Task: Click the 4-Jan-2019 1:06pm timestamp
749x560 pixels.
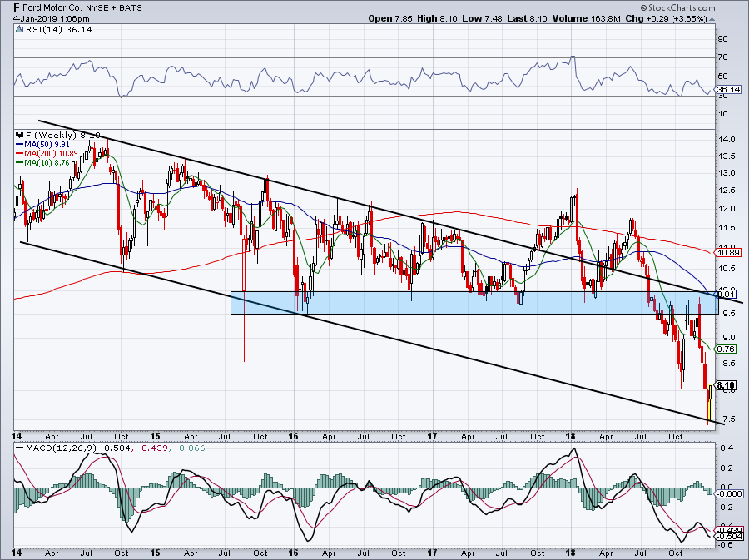Action: 51,19
